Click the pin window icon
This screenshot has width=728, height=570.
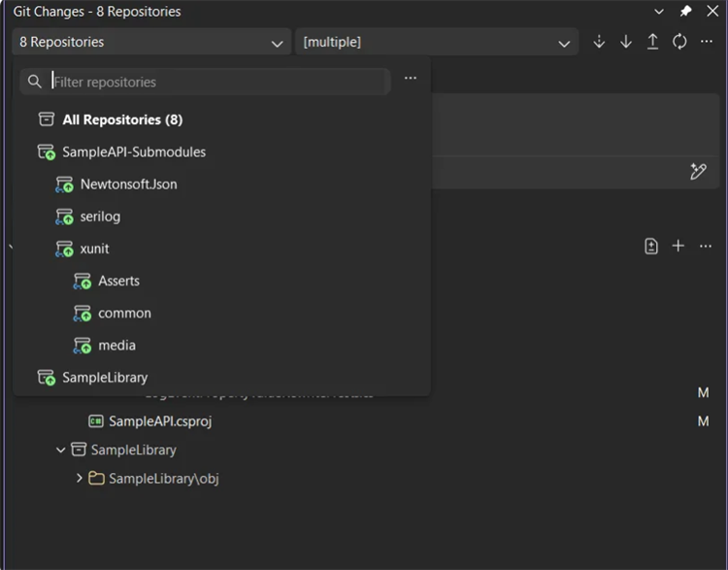685,11
